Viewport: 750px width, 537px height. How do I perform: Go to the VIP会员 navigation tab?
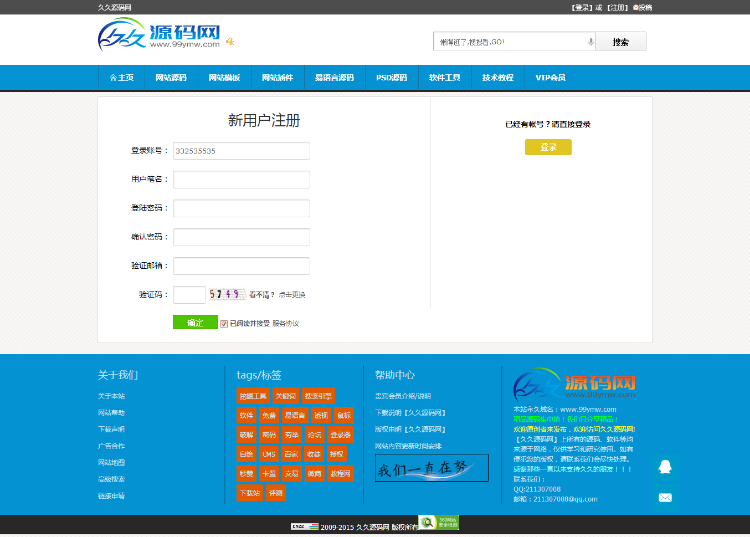click(x=550, y=78)
